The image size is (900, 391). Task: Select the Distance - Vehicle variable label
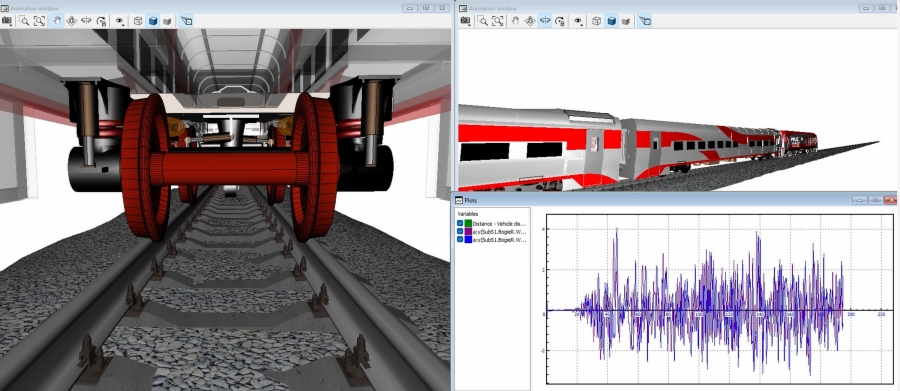coord(499,223)
